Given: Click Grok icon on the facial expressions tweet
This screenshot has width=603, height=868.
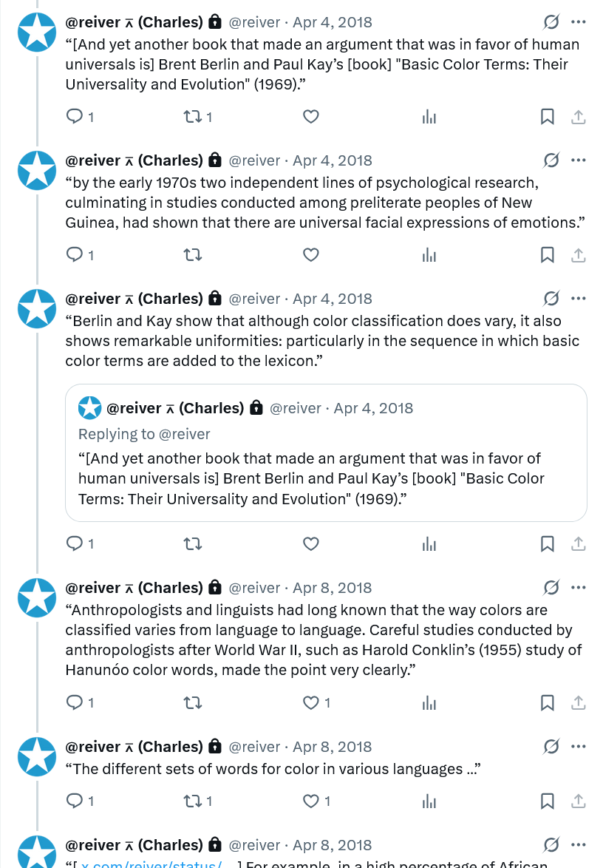Looking at the screenshot, I should click(551, 160).
